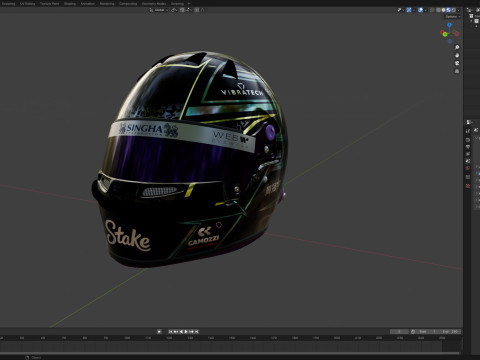The height and width of the screenshot is (360, 480).
Task: Toggle preview range clock icon
Action: pos(413,332)
